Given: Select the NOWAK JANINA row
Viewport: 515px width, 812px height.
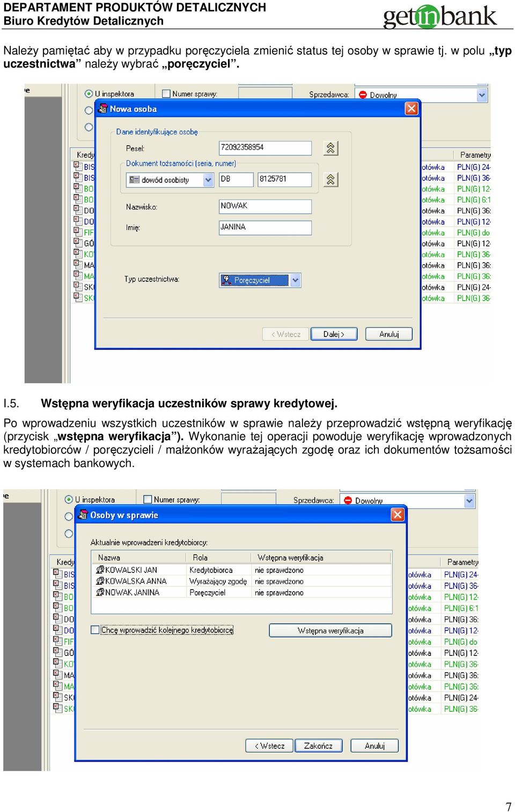Looking at the screenshot, I should (x=241, y=592).
